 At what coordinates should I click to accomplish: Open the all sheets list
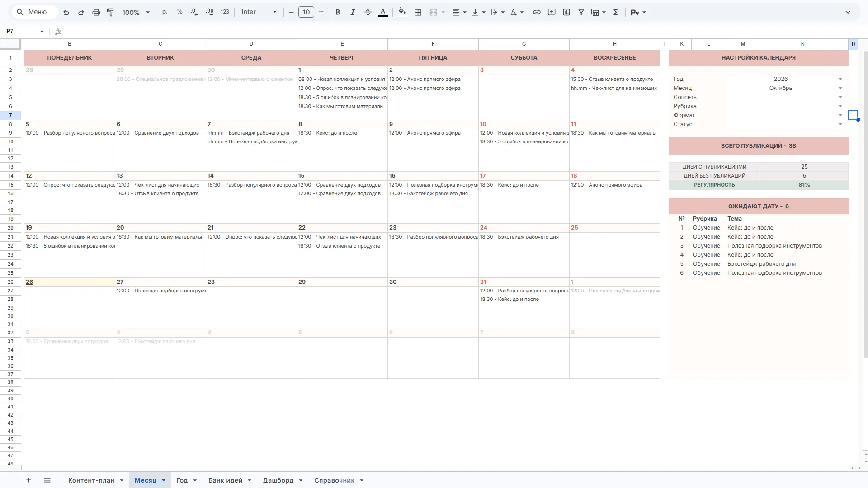[x=47, y=480]
